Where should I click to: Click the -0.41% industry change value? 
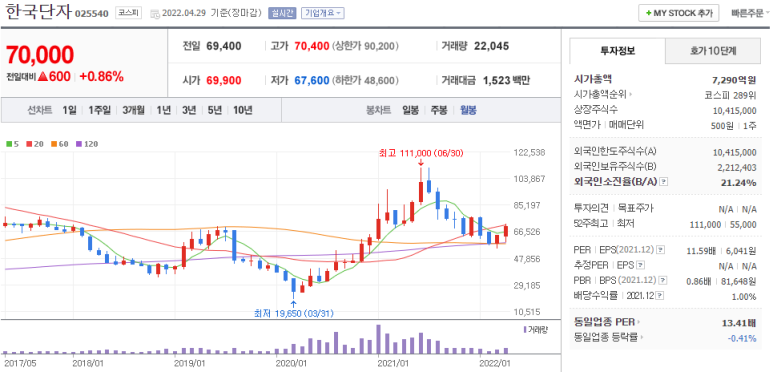tap(742, 338)
